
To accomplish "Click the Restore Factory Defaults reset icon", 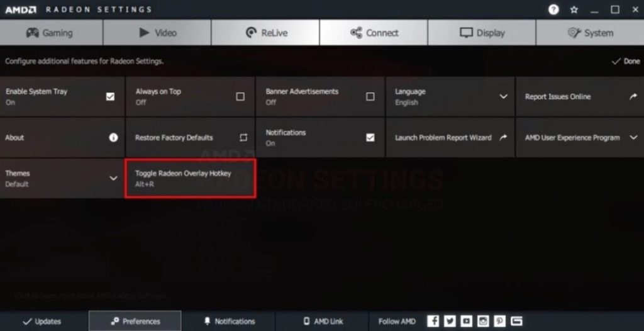I will [x=243, y=138].
